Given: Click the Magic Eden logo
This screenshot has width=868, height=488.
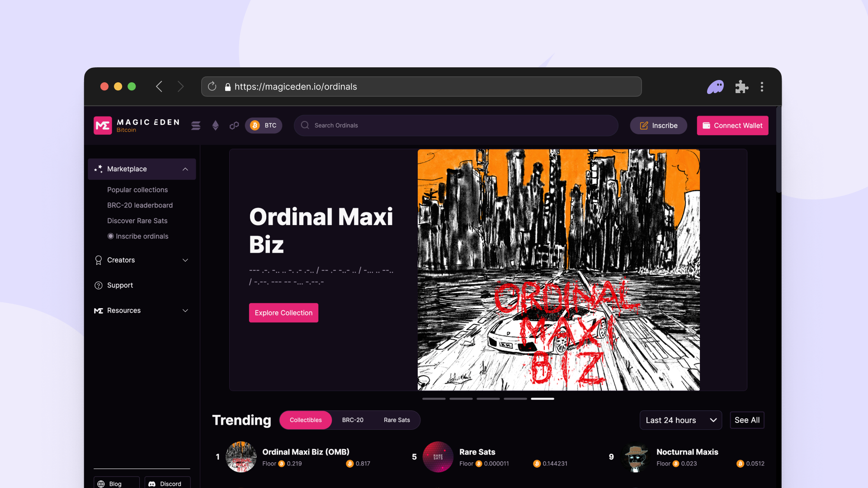Looking at the screenshot, I should point(137,126).
